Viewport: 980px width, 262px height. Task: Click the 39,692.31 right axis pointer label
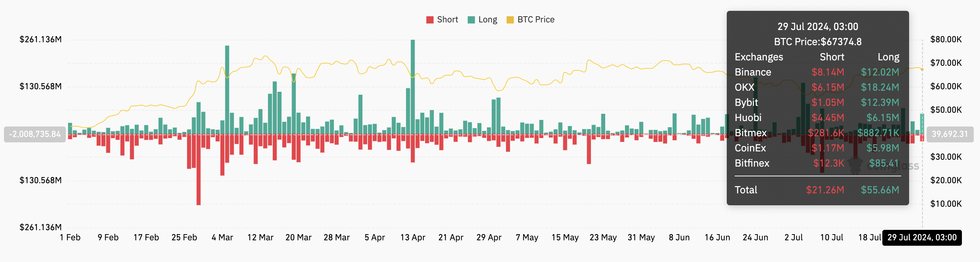pyautogui.click(x=950, y=134)
